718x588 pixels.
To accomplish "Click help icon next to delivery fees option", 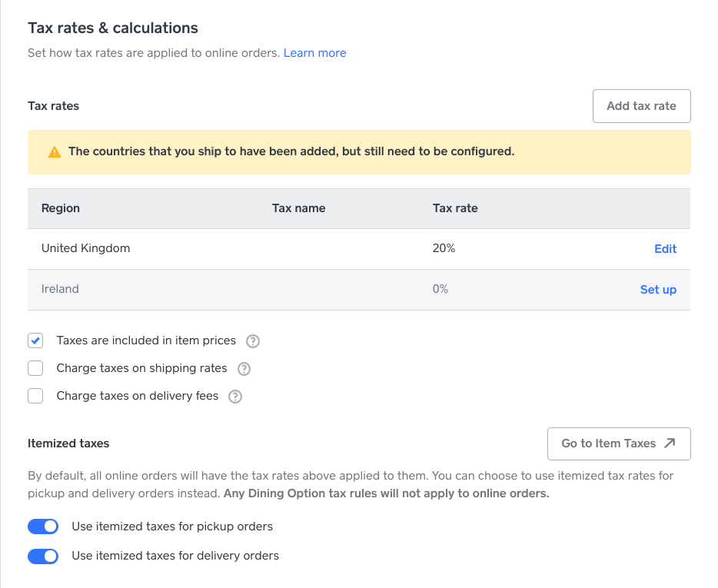I will click(x=235, y=397).
